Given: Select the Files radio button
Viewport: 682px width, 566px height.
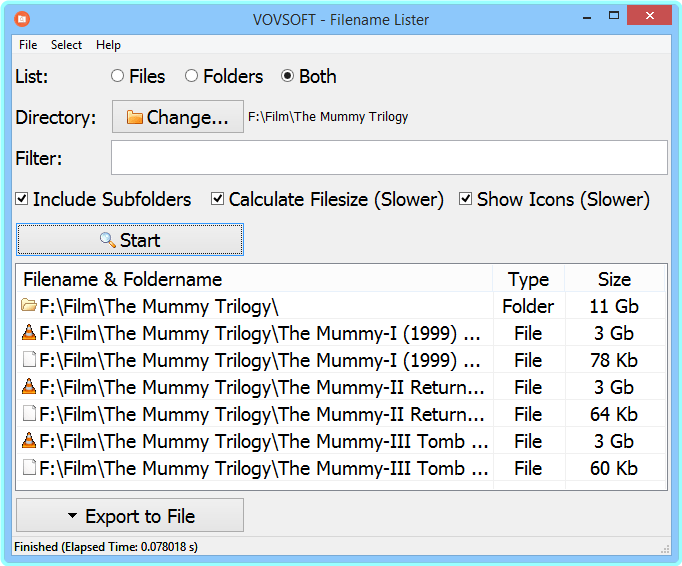Looking at the screenshot, I should 118,76.
